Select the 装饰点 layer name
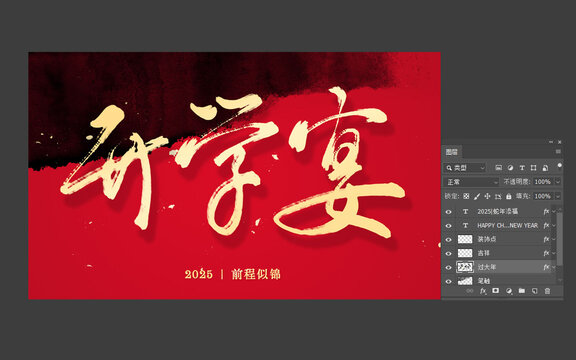 point(487,239)
